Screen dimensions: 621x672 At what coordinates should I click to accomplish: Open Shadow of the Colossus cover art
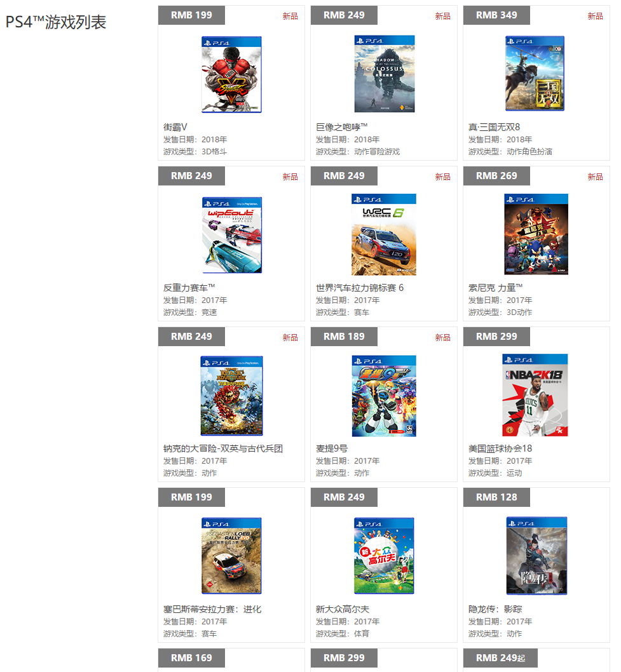[x=385, y=74]
